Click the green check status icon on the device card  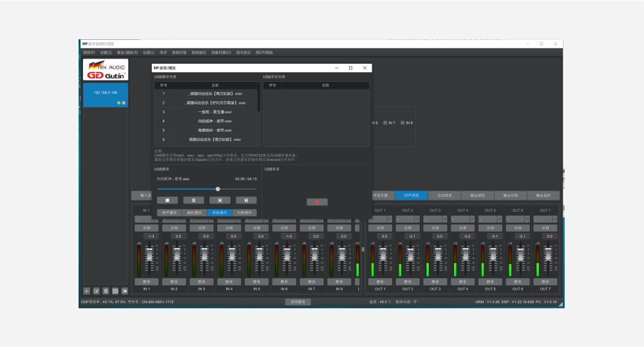tap(118, 102)
